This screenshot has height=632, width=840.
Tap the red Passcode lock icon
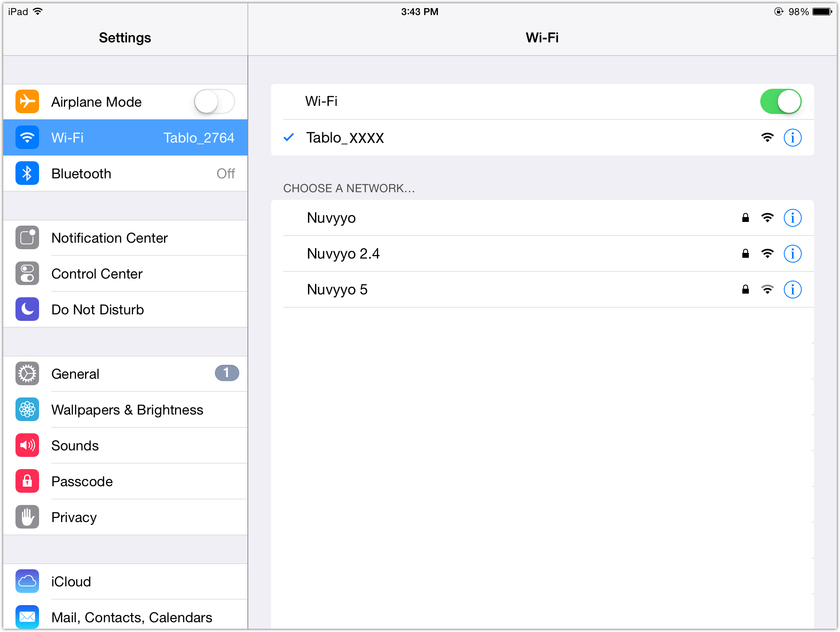click(x=27, y=481)
